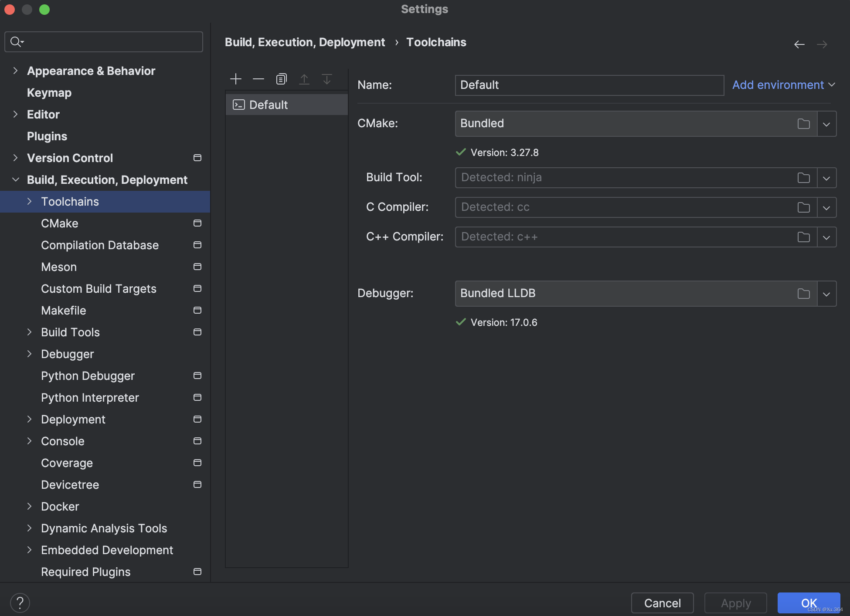Select Python Interpreter settings item

point(90,398)
